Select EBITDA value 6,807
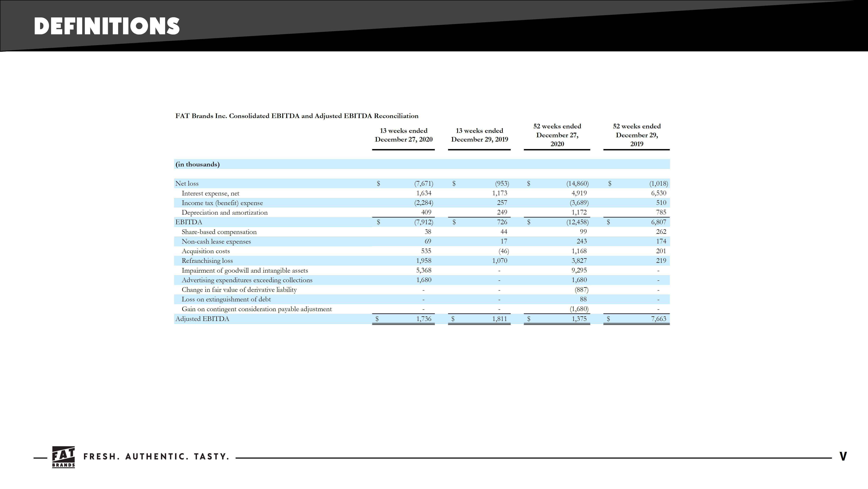This screenshot has height=489, width=868. click(658, 222)
